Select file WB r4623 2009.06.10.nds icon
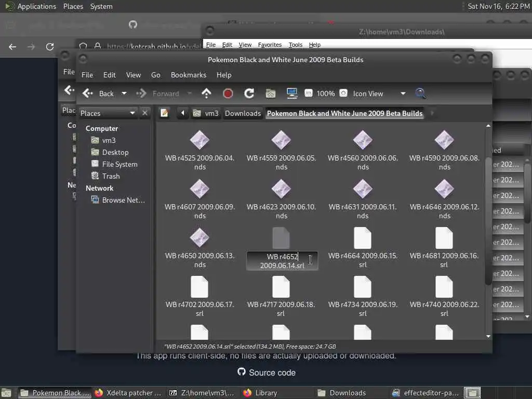This screenshot has height=399, width=532. 281,188
